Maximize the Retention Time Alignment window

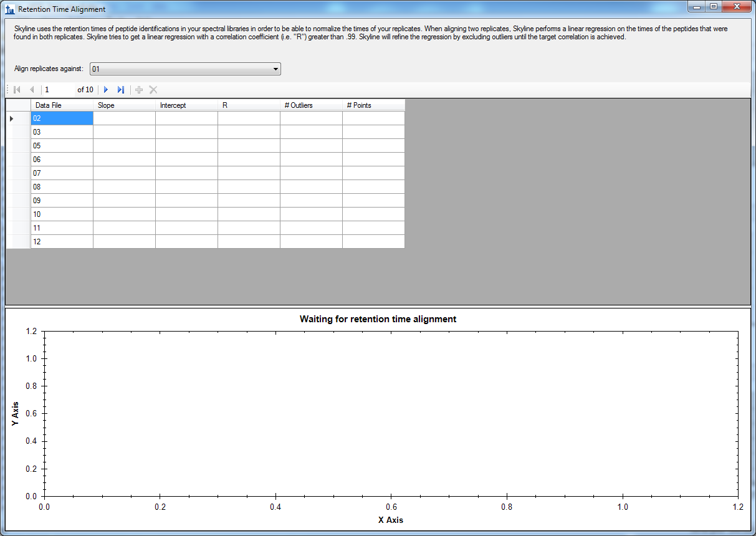coord(713,7)
